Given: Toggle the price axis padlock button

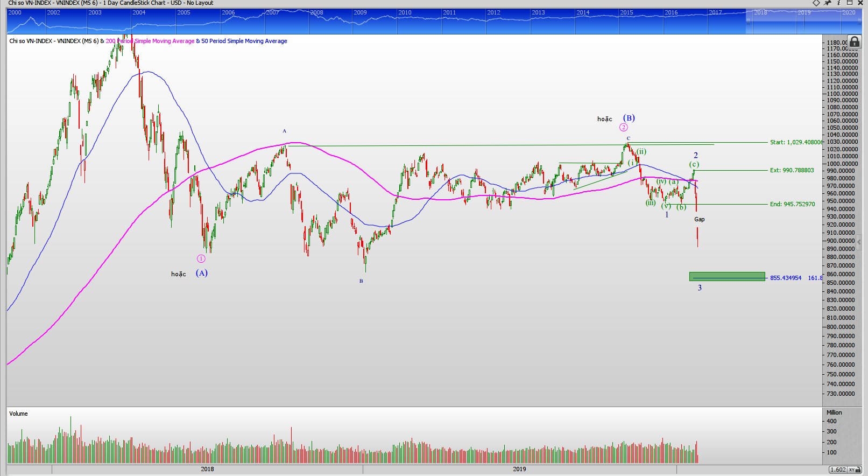Looking at the screenshot, I should [854, 42].
